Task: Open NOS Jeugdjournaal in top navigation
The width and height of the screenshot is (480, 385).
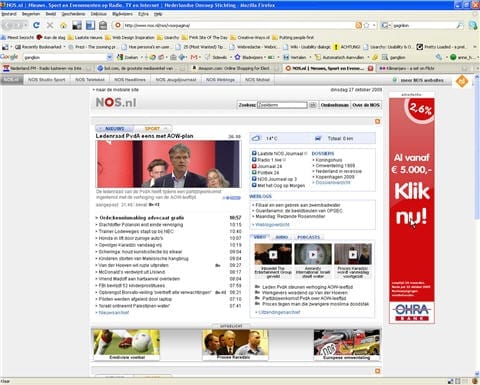Action: (x=176, y=80)
